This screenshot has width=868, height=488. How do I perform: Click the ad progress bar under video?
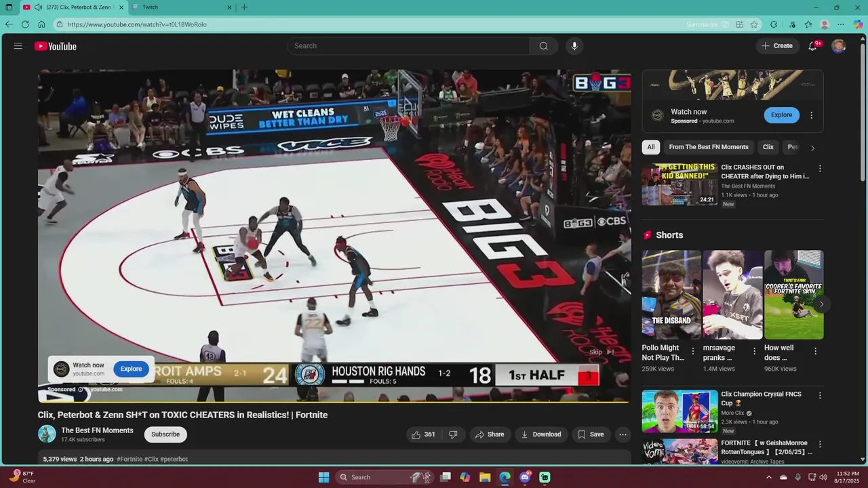tap(334, 402)
